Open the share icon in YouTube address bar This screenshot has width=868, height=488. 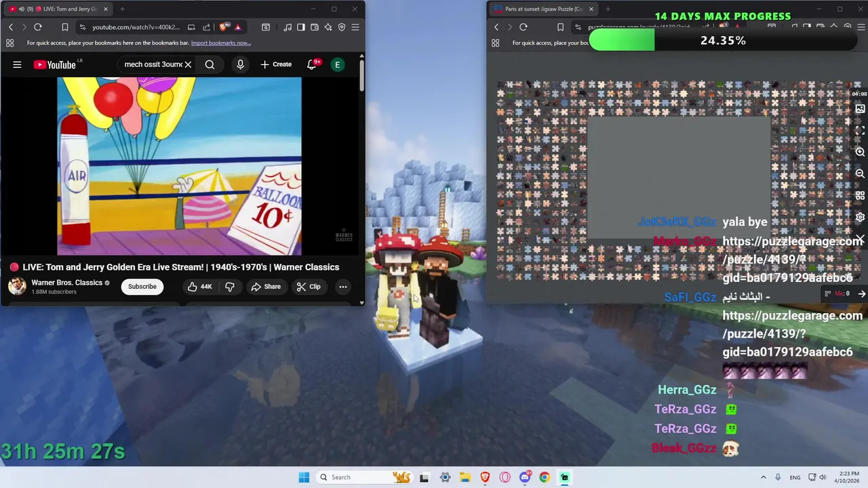tap(206, 27)
